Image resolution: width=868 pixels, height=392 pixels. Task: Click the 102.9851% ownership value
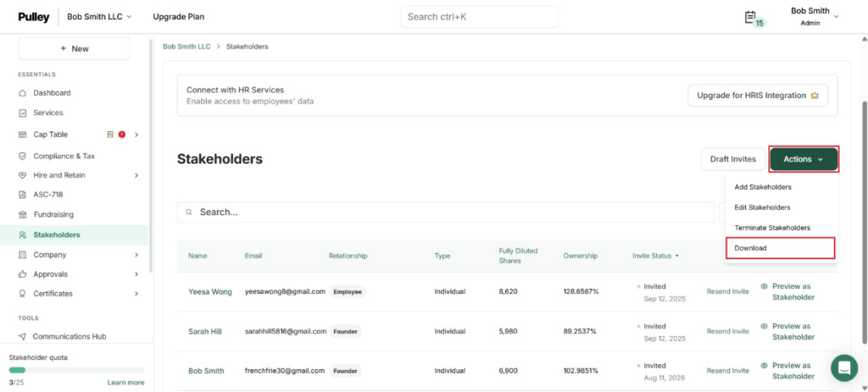tap(581, 371)
